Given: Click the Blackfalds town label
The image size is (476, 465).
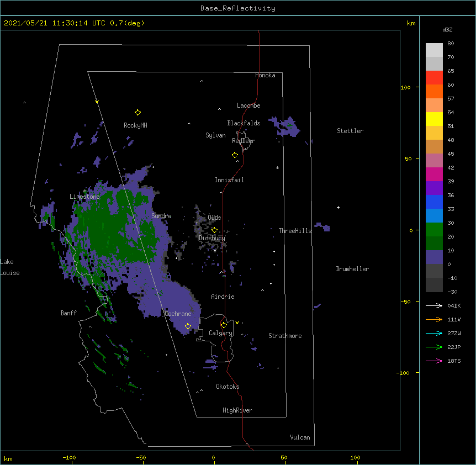Looking at the screenshot, I should [x=244, y=123].
